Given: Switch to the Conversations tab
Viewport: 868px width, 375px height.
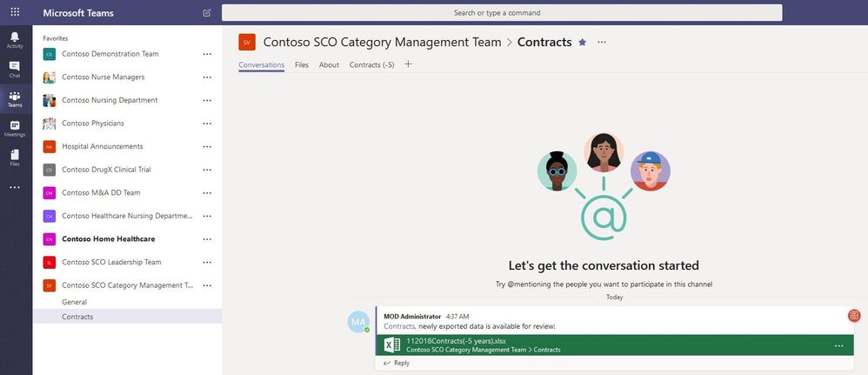Looking at the screenshot, I should (x=261, y=64).
